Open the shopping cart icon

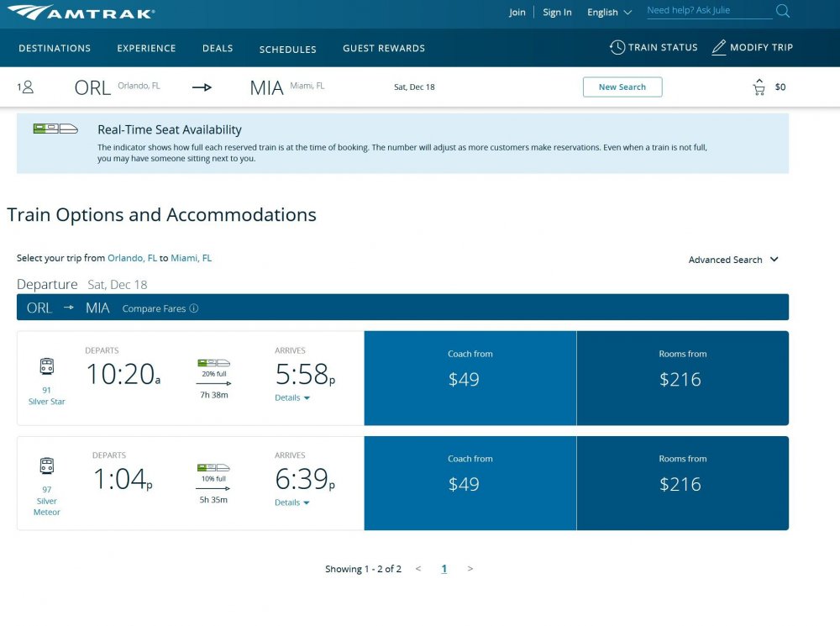click(x=759, y=87)
